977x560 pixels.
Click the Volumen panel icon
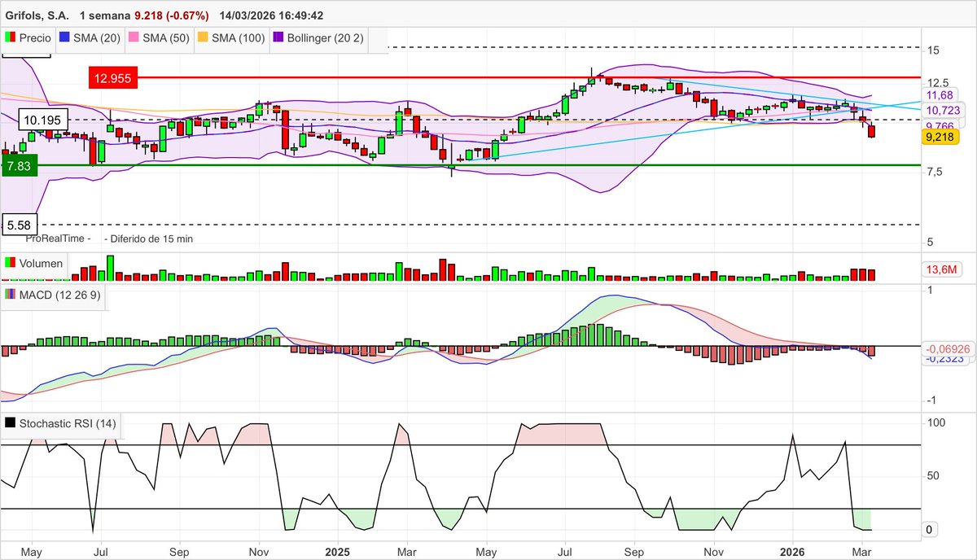click(x=11, y=263)
